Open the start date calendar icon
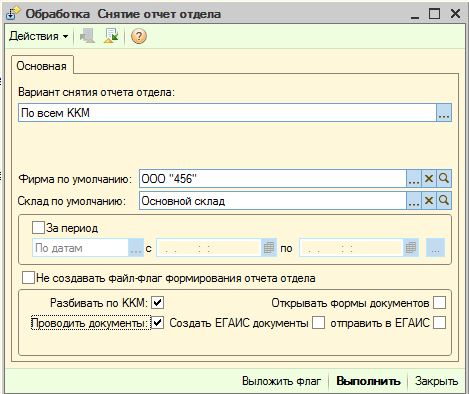This screenshot has height=394, width=469. pos(269,248)
